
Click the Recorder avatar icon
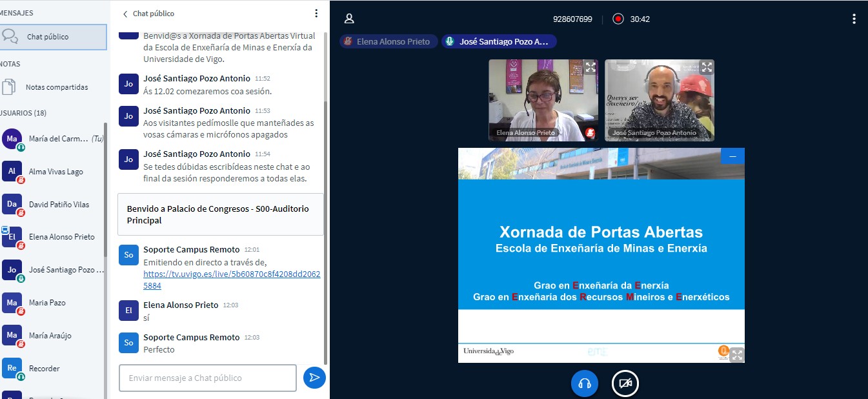pos(12,369)
